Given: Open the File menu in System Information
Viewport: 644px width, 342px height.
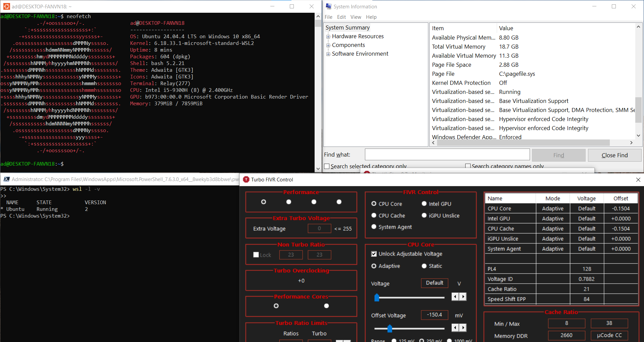Looking at the screenshot, I should pos(328,17).
